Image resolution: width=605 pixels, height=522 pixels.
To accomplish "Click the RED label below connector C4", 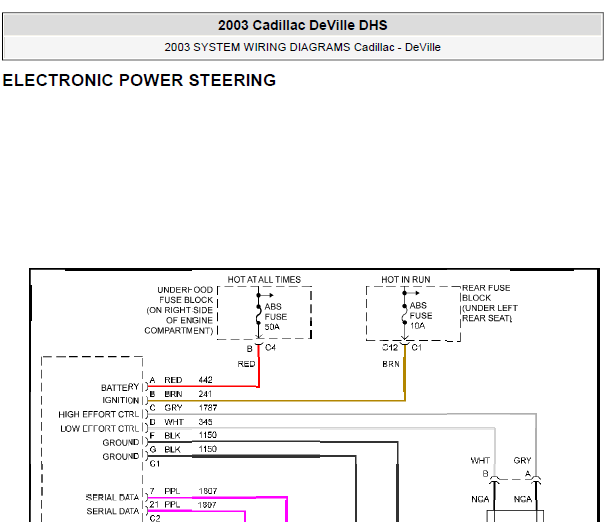I will click(x=246, y=364).
